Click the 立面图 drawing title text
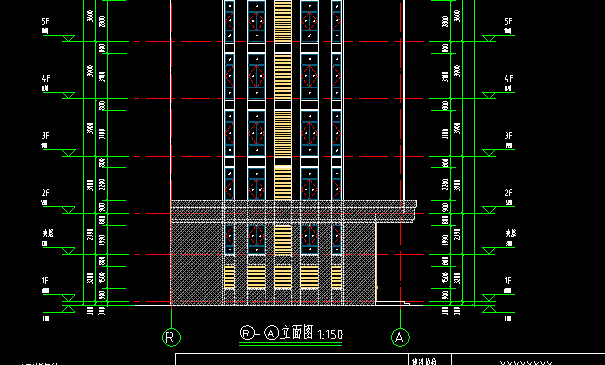 [296, 332]
